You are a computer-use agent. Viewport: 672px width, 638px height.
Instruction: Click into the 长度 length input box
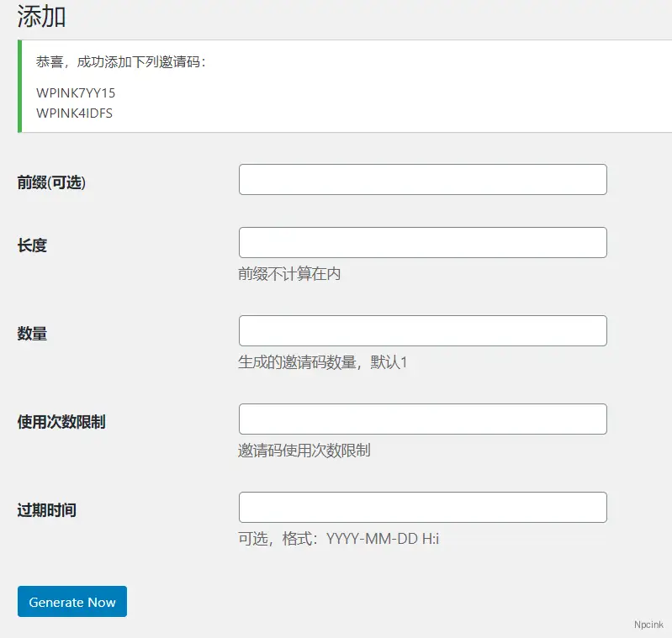422,243
